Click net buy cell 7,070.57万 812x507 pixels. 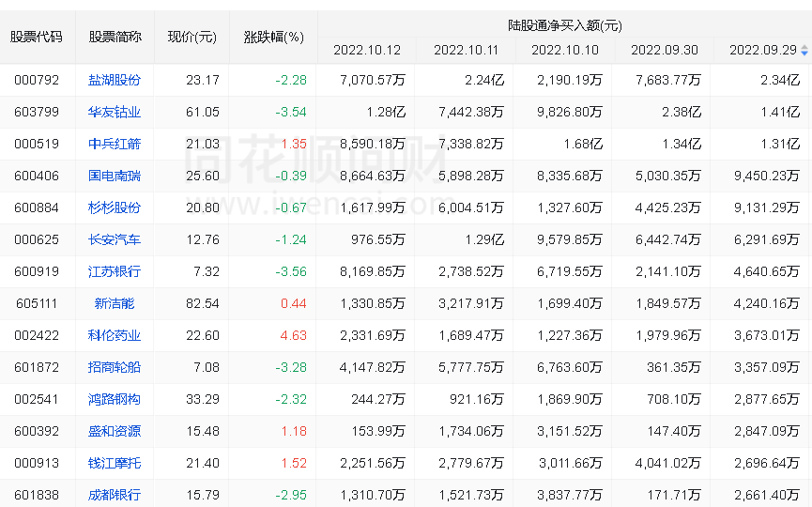point(373,80)
